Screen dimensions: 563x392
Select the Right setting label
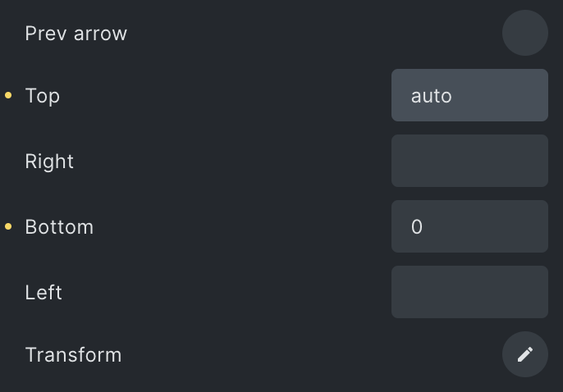[49, 162]
